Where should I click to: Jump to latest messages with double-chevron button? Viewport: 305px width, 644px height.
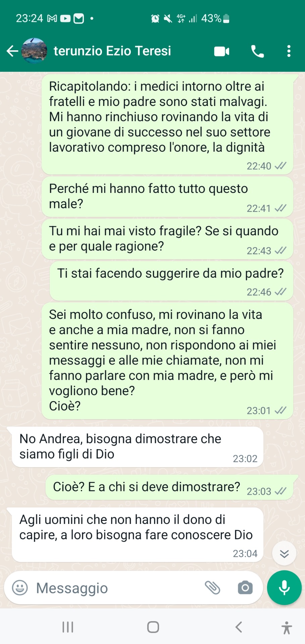(284, 553)
